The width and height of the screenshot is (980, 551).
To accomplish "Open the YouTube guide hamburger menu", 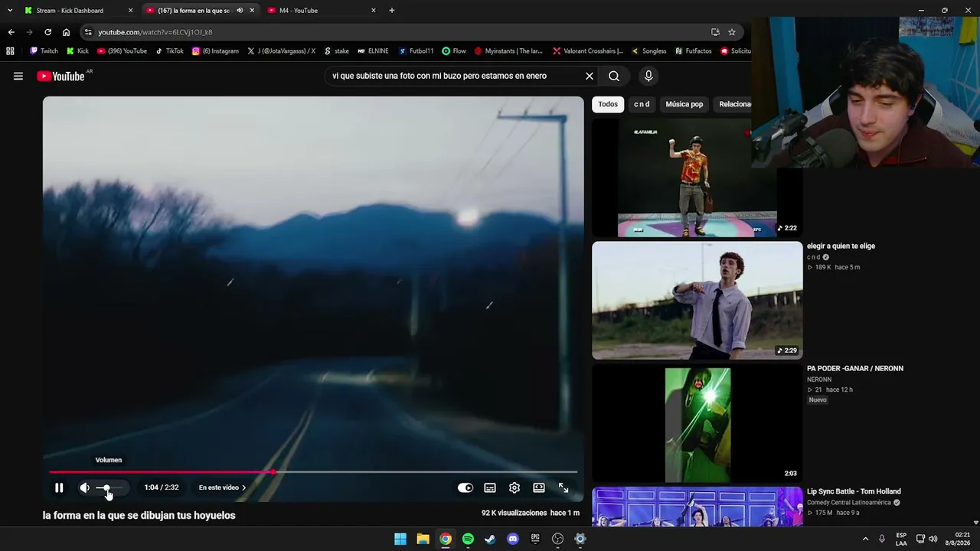I will pyautogui.click(x=18, y=76).
